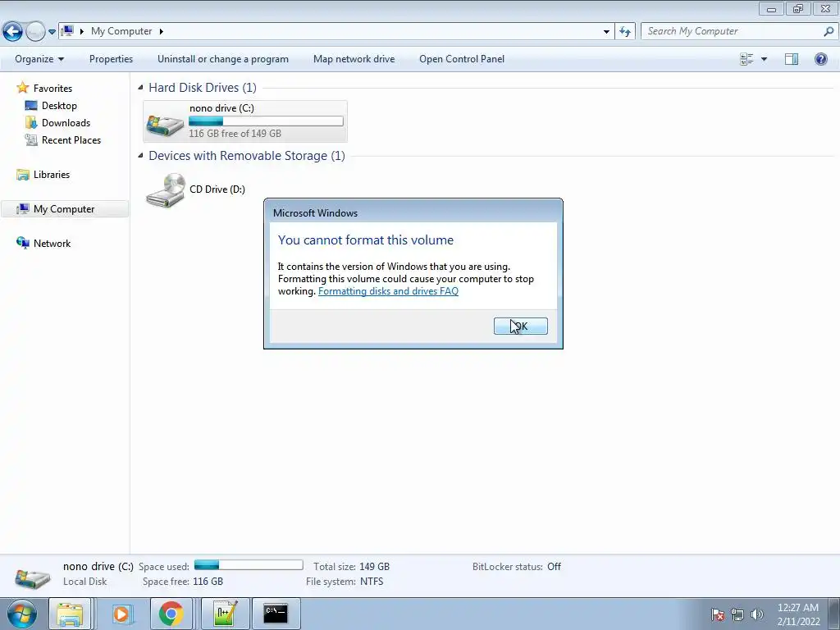Click the Refresh button in address bar
Image resolution: width=840 pixels, height=630 pixels.
(624, 32)
